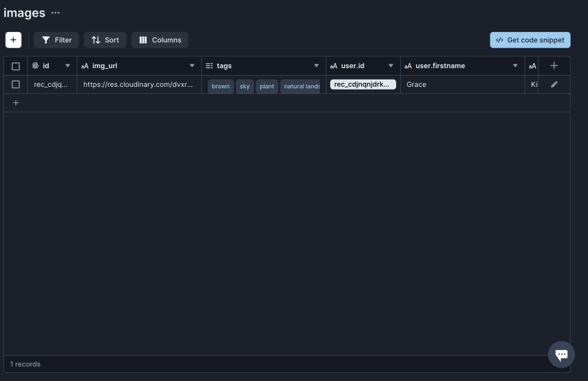Screen dimensions: 588x381
Task: Open the images table options ellipsis
Action: (x=55, y=13)
